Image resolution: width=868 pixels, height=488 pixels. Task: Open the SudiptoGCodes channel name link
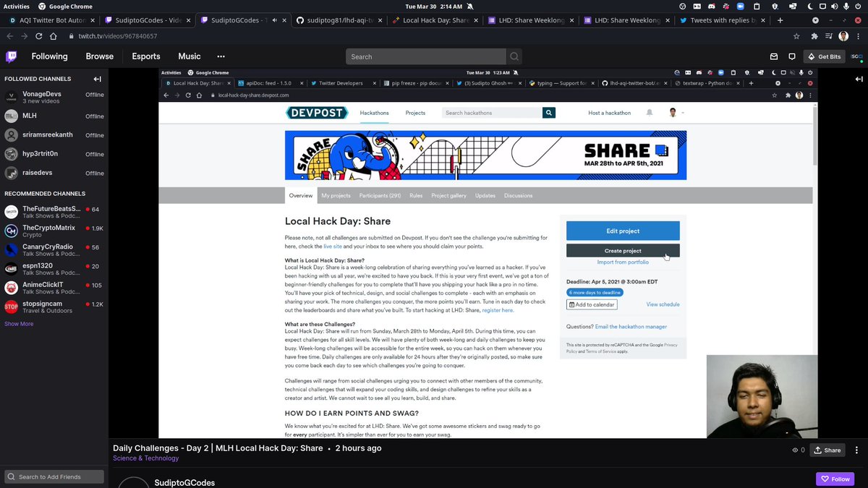[x=184, y=483]
